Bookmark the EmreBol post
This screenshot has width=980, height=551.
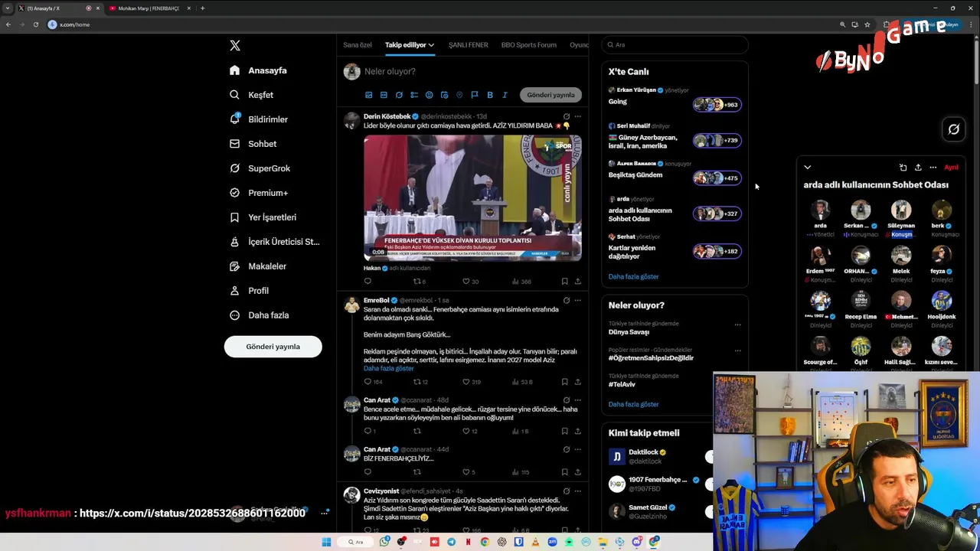point(564,382)
